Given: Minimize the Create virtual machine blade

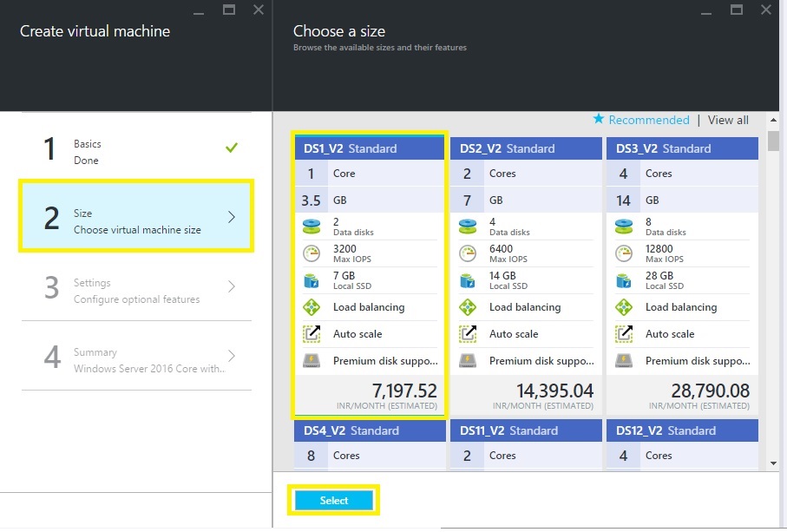Looking at the screenshot, I should [x=199, y=12].
